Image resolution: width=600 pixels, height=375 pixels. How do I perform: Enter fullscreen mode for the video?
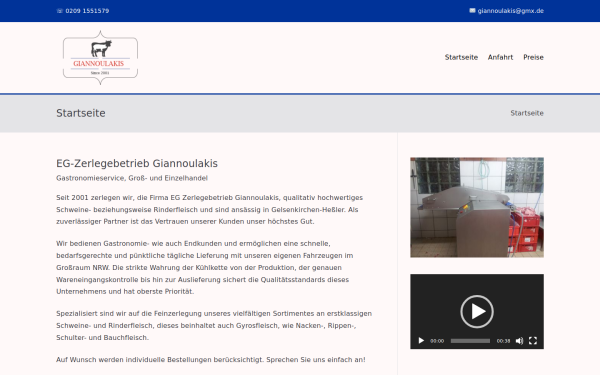click(533, 341)
